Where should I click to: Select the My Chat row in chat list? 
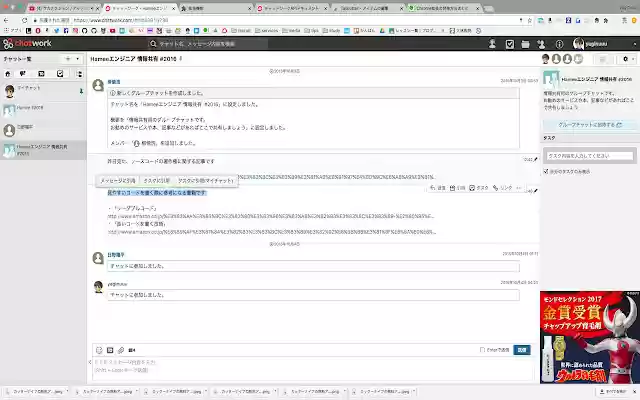43,91
